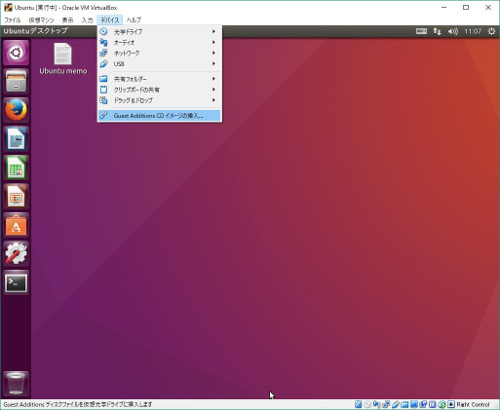500x410 pixels.
Task: Click display monitor icon in VirtualBox status bar
Action: 414,404
